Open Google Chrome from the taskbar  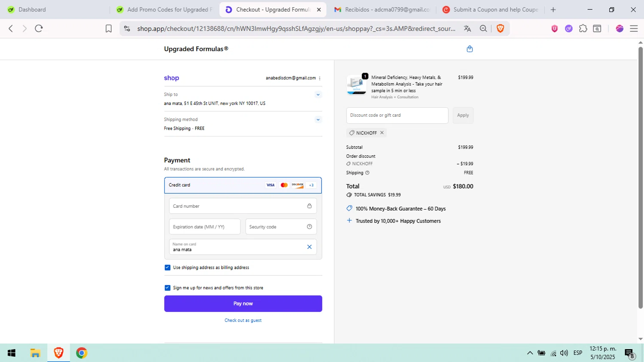(x=82, y=353)
